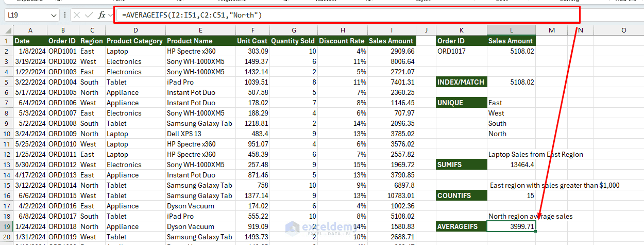The height and width of the screenshot is (245, 644).
Task: Click the 'Laptop Sales from East Region' cell
Action: [536, 154]
